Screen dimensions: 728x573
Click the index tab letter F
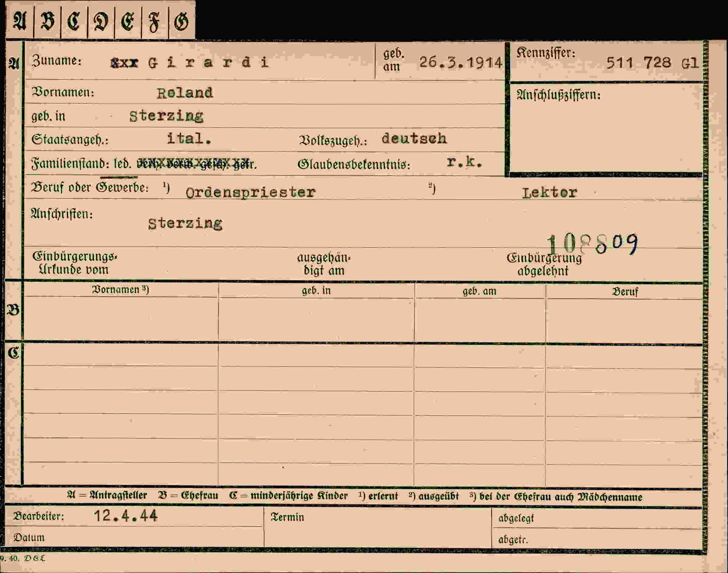click(154, 23)
